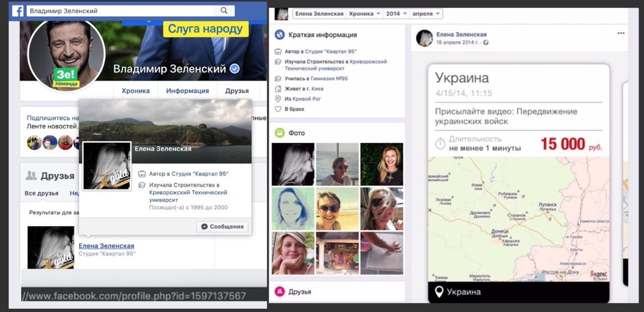This screenshot has width=644, height=312.
Task: Open the photo of hut with people
Action: point(338,253)
